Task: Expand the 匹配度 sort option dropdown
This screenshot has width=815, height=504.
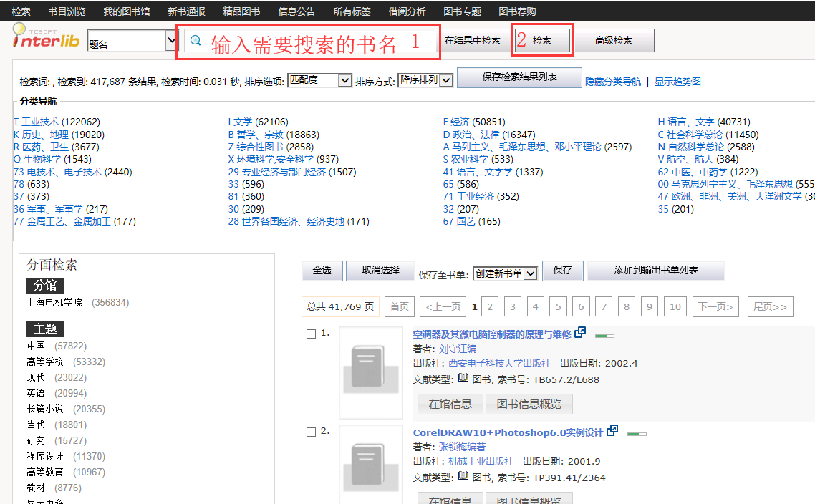Action: click(319, 80)
